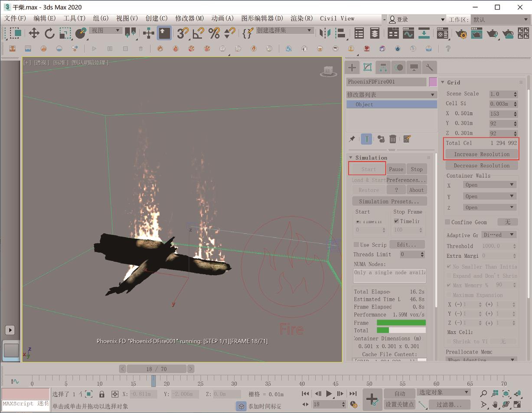Click the Increase Resolution button
The height and width of the screenshot is (413, 532).
tap(481, 154)
